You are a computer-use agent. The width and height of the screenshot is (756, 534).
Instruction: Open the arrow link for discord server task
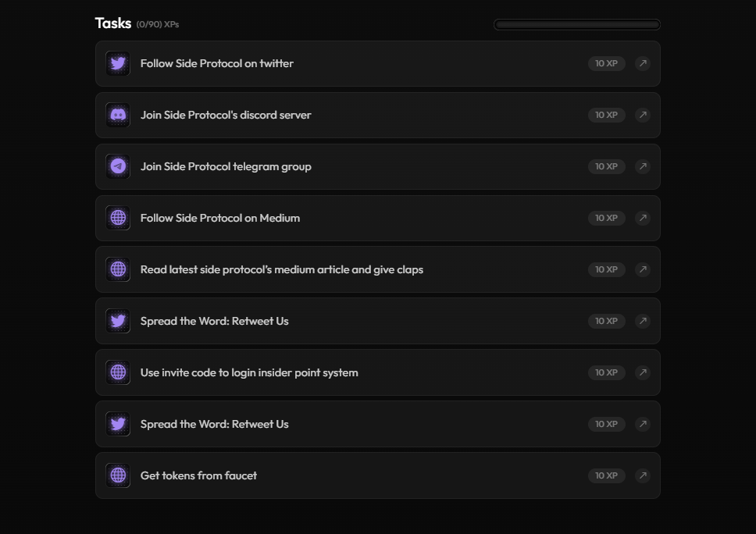point(642,116)
